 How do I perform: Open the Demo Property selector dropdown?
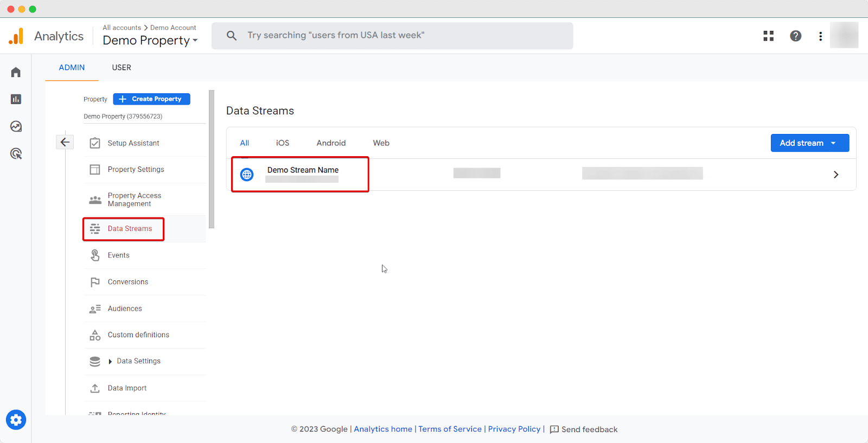150,41
